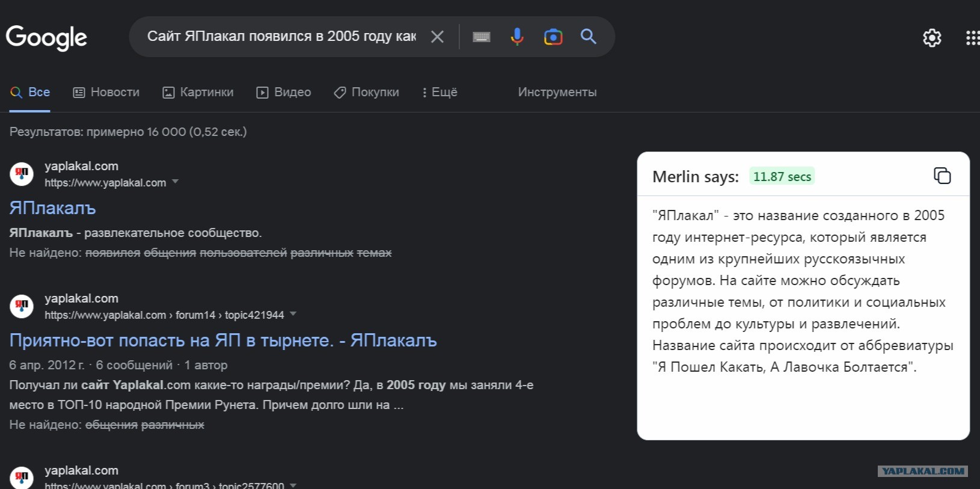
Task: Open the Инструменты search tools
Action: (x=557, y=92)
